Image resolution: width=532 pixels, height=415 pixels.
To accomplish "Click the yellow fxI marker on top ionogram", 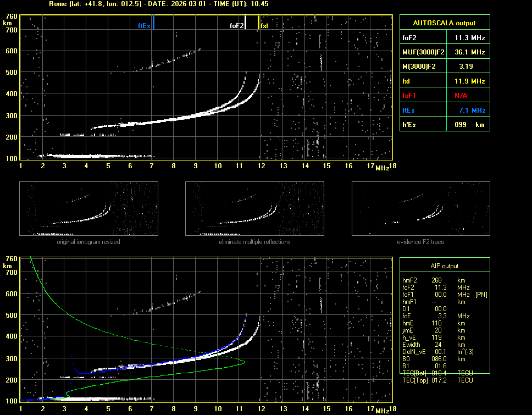I will pyautogui.click(x=258, y=23).
